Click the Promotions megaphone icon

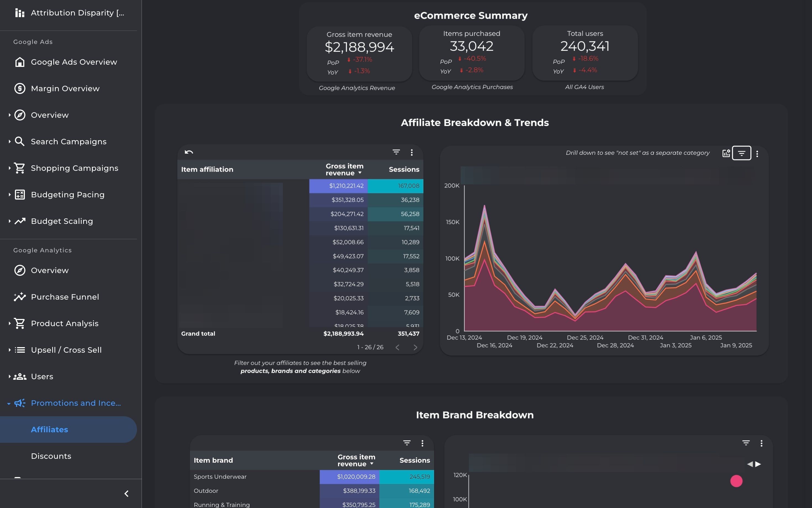pyautogui.click(x=20, y=403)
